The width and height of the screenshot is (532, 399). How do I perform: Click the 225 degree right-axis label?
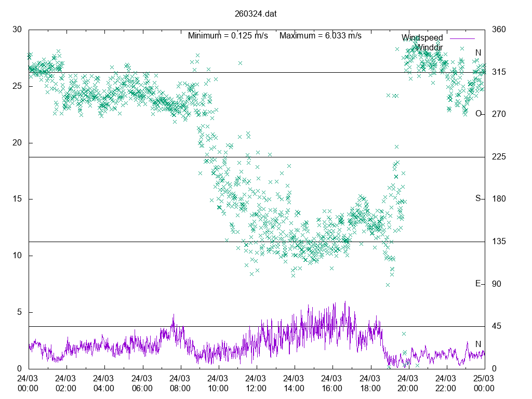[x=499, y=157]
